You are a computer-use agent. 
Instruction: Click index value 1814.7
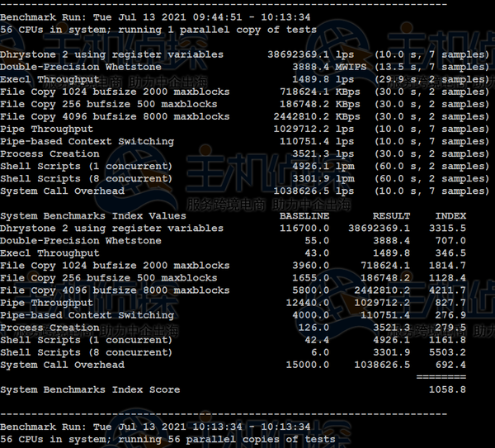tap(447, 266)
